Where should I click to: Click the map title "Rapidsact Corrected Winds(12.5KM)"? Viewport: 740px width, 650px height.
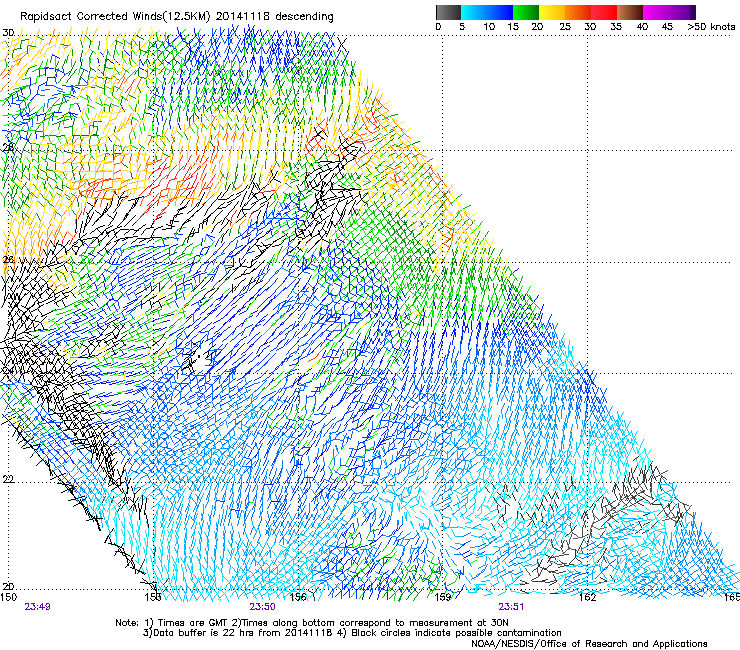click(116, 17)
